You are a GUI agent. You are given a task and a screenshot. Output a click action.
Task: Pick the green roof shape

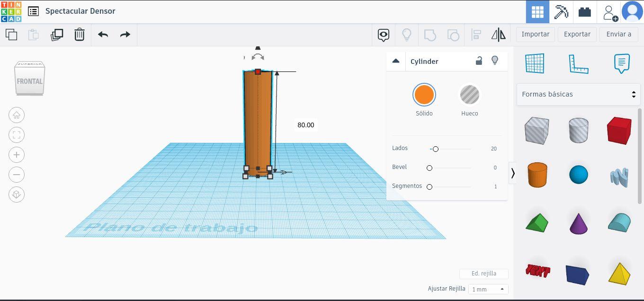tap(537, 222)
